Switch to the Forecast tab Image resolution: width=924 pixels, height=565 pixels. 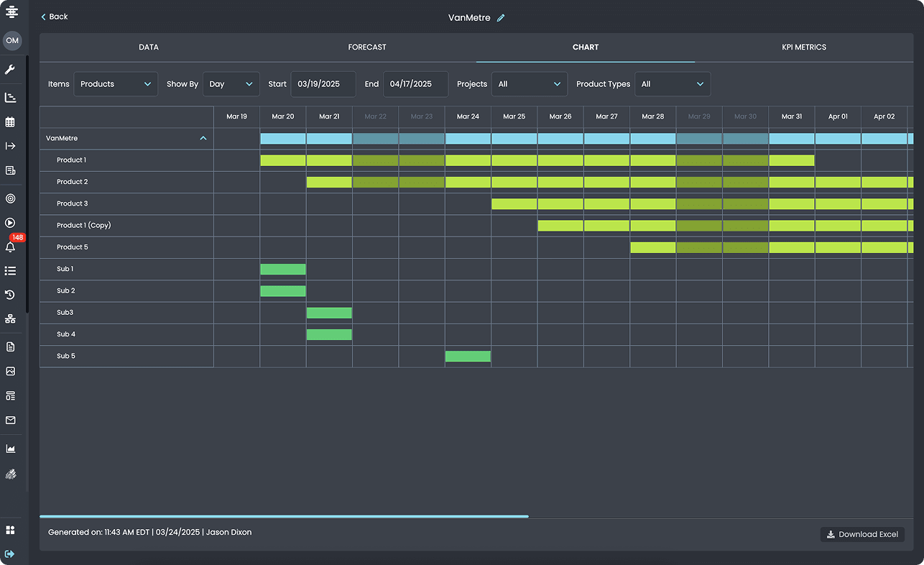coord(367,47)
